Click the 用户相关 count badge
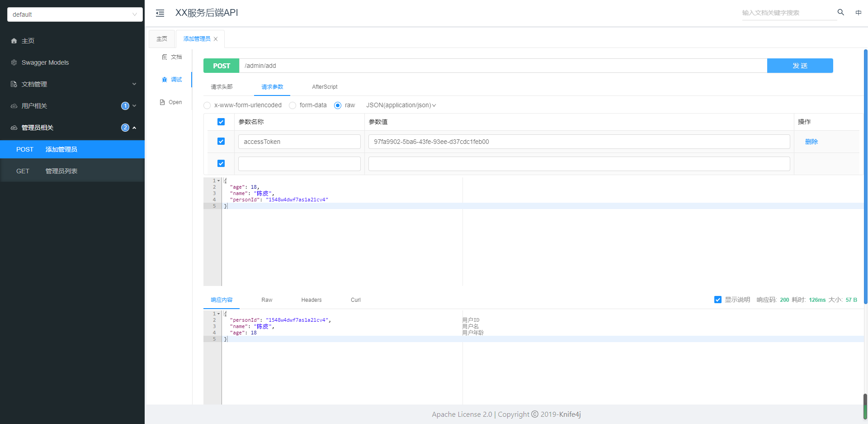 (125, 106)
